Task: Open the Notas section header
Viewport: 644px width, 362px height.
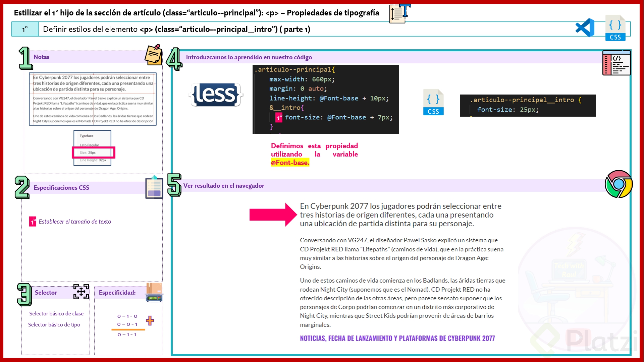Action: click(x=42, y=57)
